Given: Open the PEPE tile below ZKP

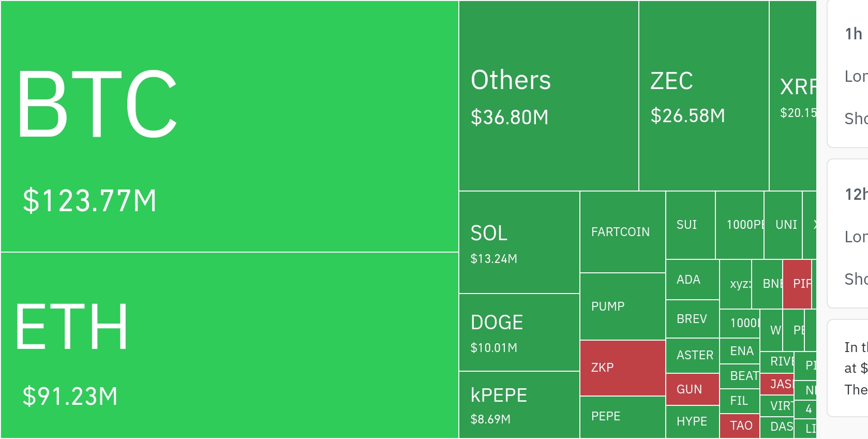Looking at the screenshot, I should tap(622, 417).
